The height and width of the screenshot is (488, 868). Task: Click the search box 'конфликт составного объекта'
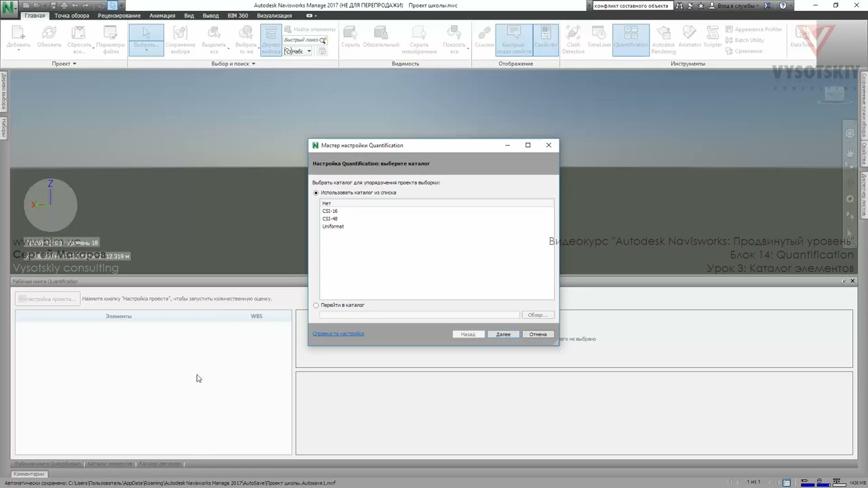pos(632,5)
